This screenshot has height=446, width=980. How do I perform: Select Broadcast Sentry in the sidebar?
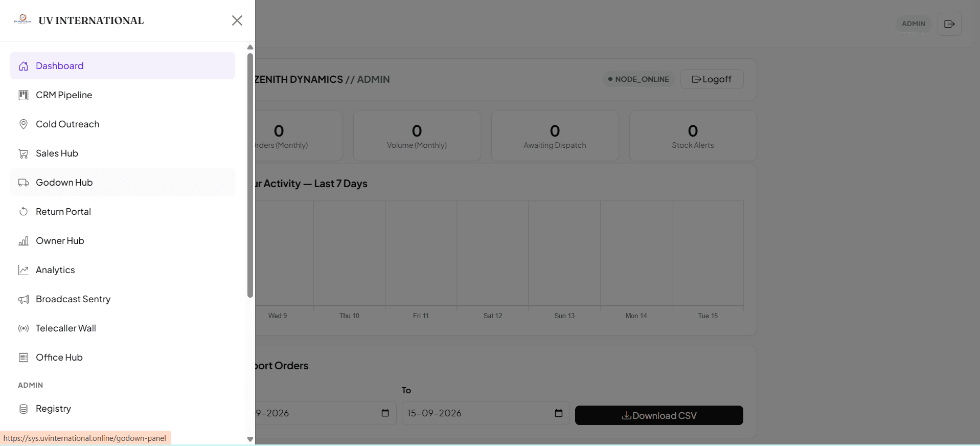(x=123, y=299)
